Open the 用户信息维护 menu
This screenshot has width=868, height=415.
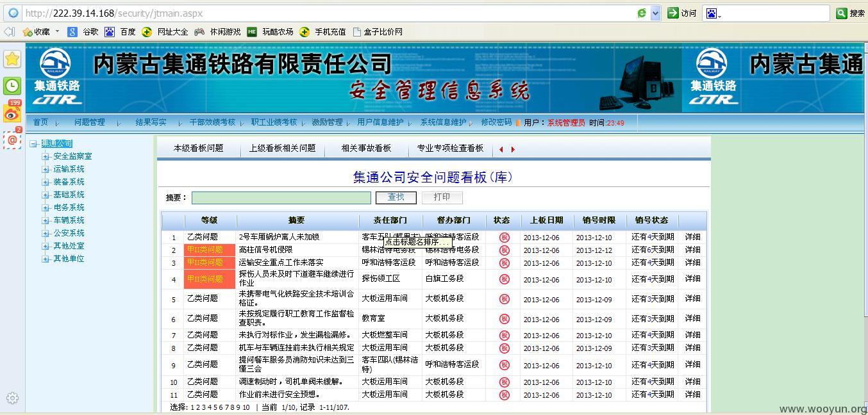pos(380,122)
